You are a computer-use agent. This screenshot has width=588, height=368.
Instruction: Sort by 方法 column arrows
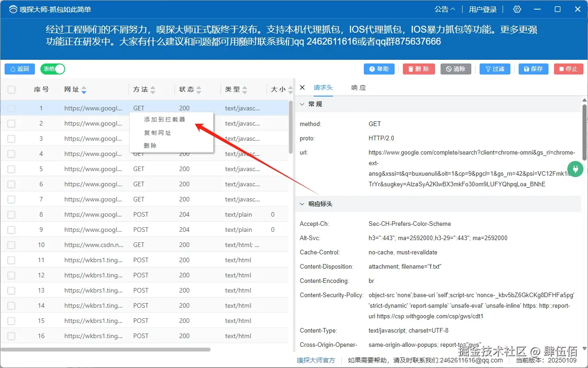click(153, 90)
